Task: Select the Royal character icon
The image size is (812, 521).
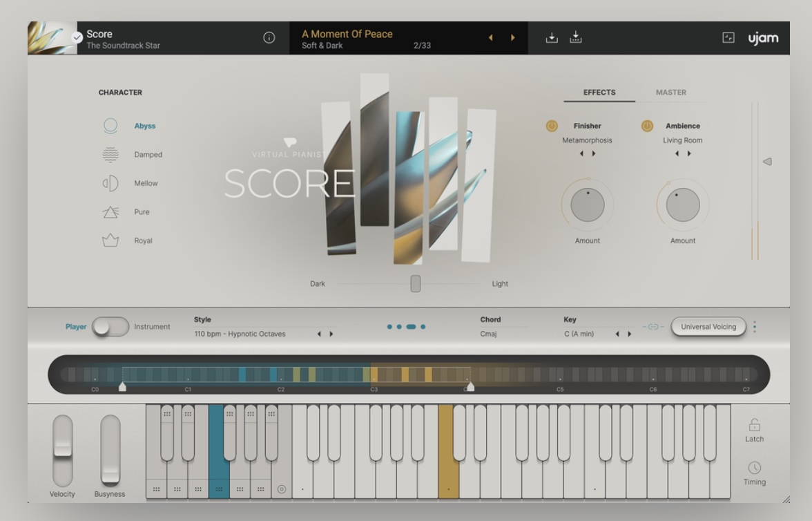Action: point(110,240)
